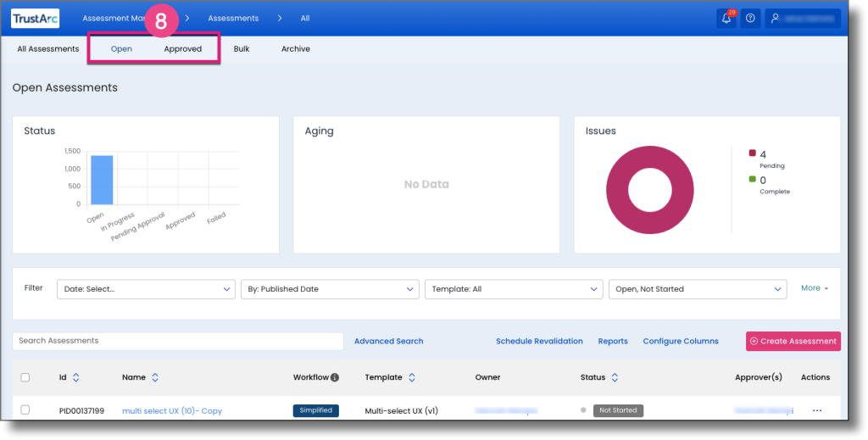Sort by Id column arrows
This screenshot has height=440, width=868.
point(75,377)
